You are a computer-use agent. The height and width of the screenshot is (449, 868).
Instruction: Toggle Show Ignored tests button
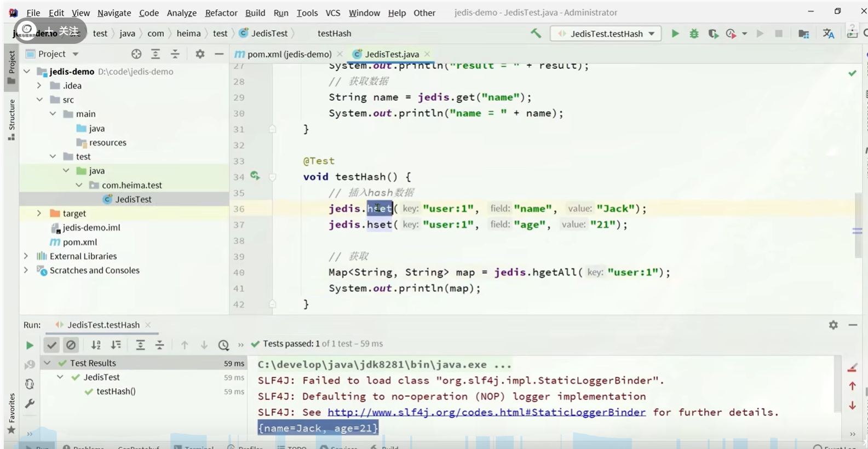pos(71,345)
